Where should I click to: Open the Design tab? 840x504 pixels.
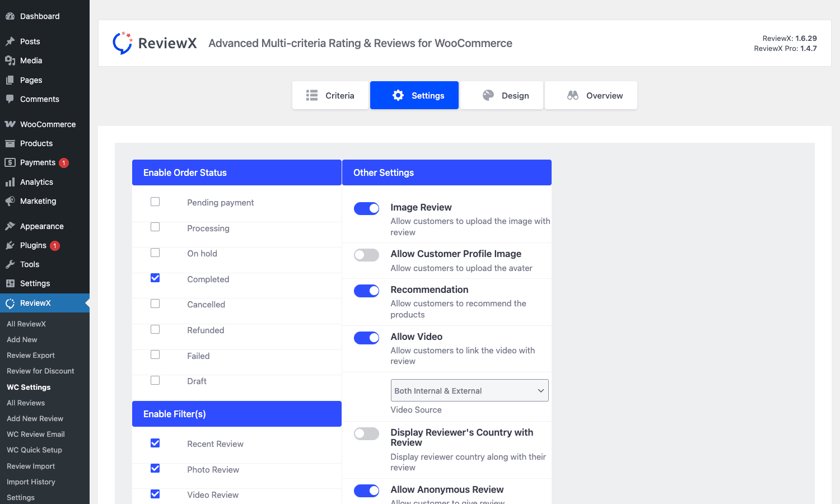[502, 95]
